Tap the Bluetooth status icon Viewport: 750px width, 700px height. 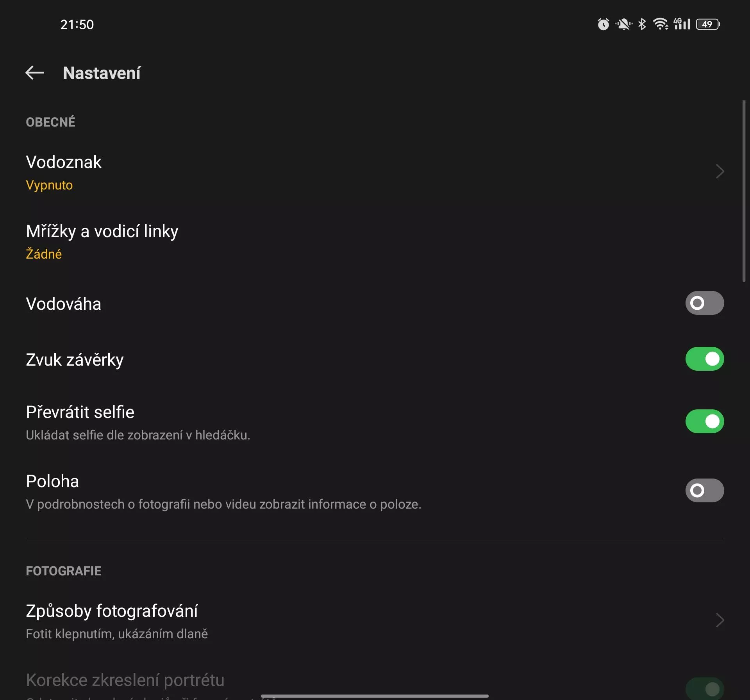(642, 24)
